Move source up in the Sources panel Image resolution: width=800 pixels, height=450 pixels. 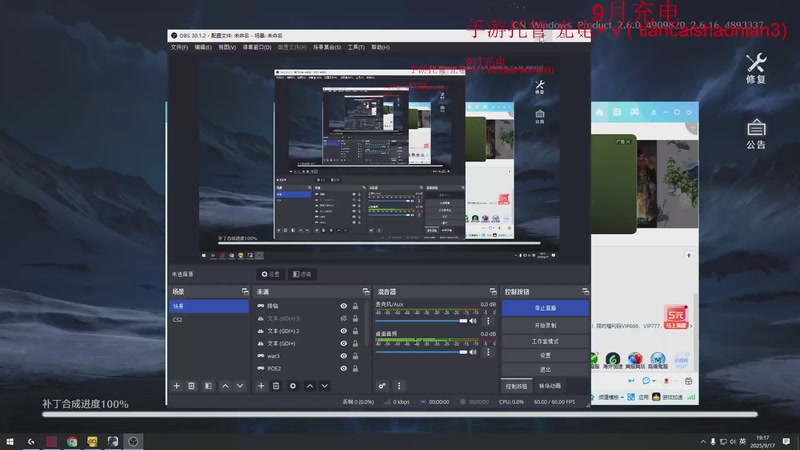coord(310,386)
